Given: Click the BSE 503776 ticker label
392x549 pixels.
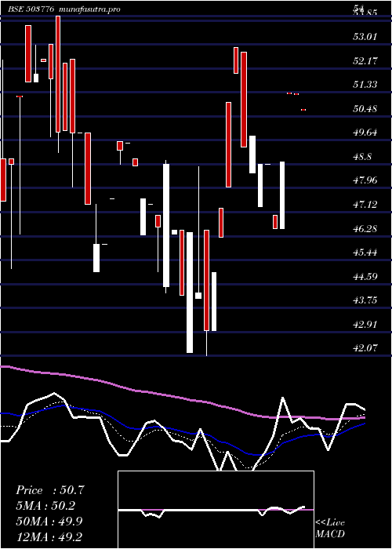Looking at the screenshot, I should (31, 9).
